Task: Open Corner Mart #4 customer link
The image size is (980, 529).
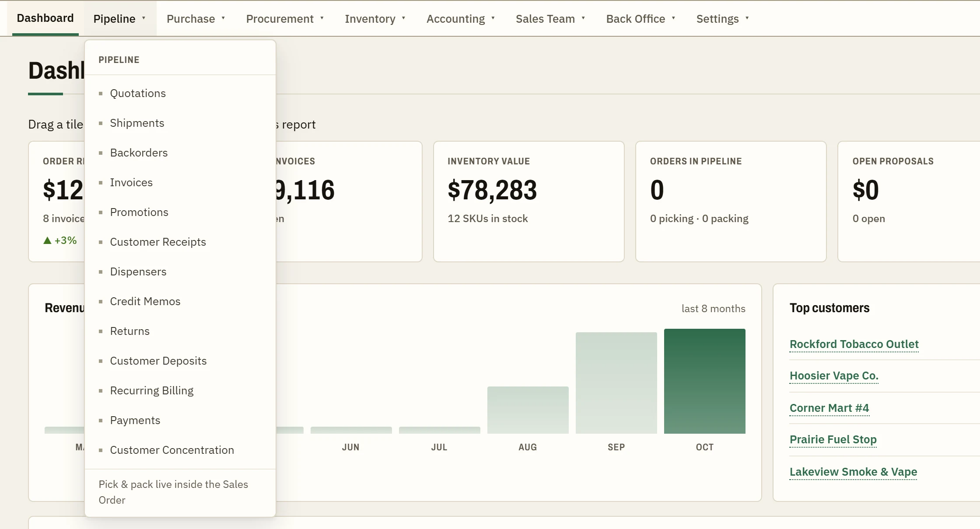Action: (x=829, y=408)
